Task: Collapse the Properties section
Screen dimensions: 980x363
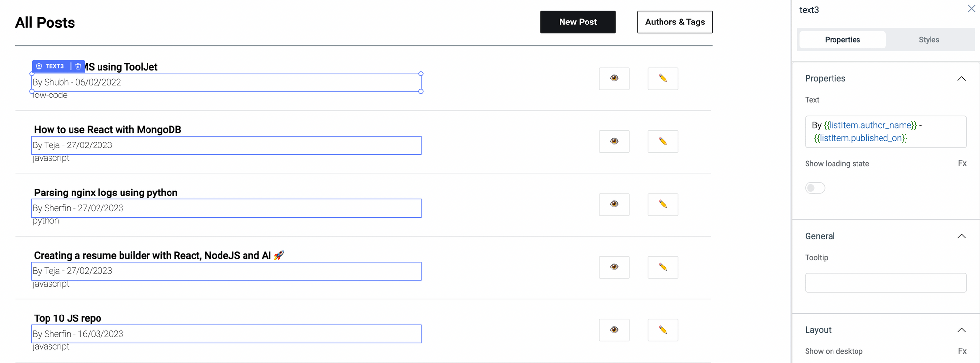Action: click(x=961, y=79)
